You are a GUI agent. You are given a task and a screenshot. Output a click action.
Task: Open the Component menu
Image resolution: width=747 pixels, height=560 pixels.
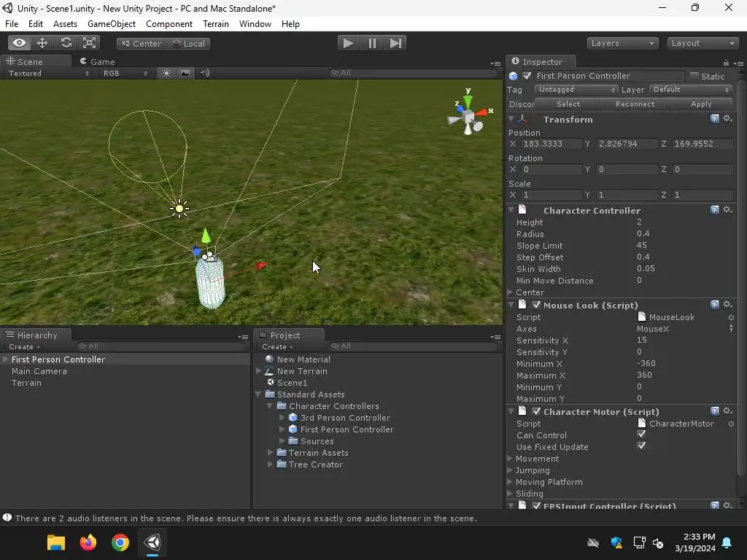pyautogui.click(x=169, y=24)
